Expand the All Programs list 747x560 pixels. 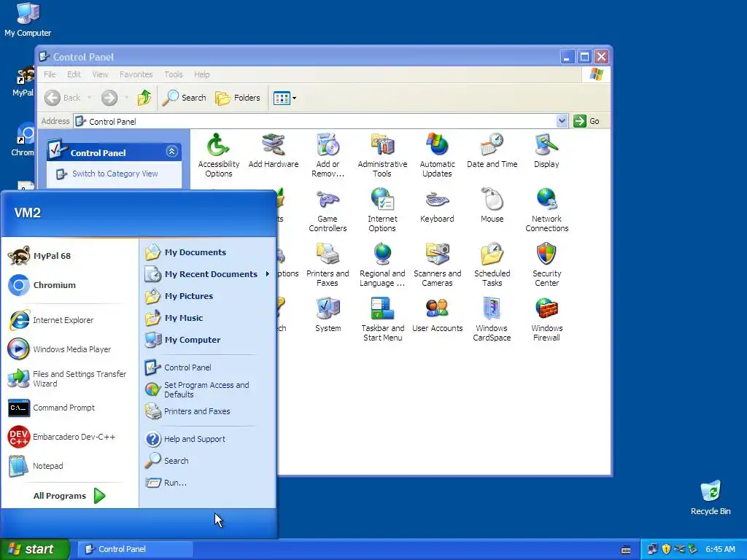(69, 496)
